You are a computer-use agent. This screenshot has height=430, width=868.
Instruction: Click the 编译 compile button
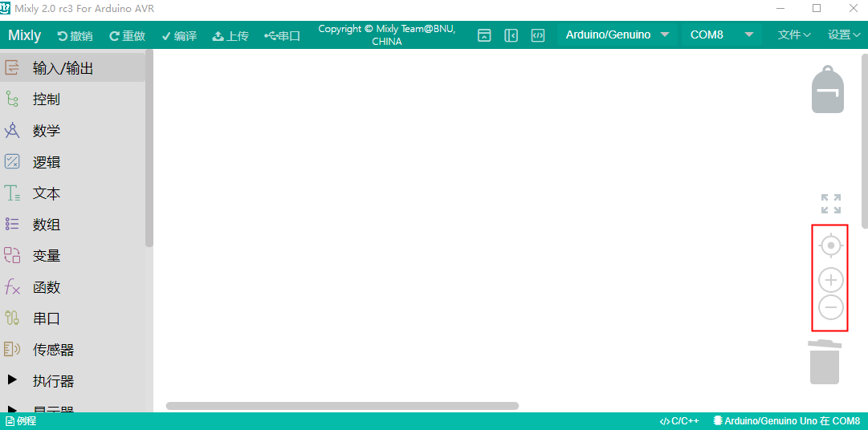pyautogui.click(x=179, y=36)
